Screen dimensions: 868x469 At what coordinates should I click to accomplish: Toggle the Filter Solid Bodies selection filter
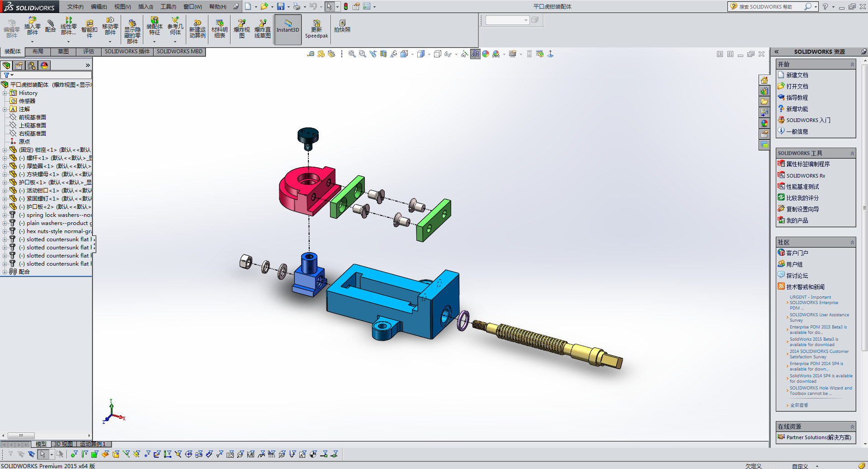(116, 454)
